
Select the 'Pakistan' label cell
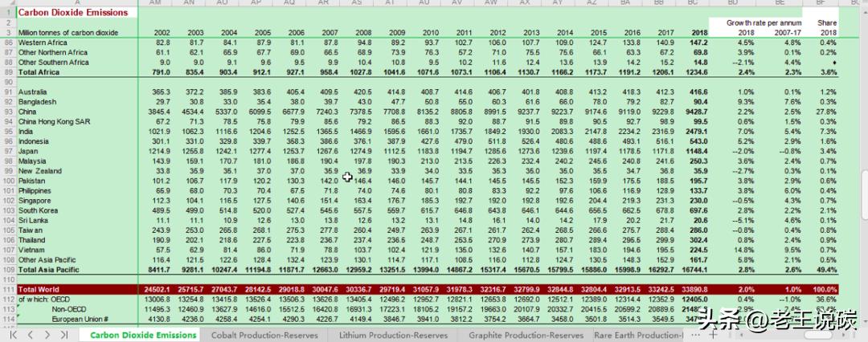[x=77, y=181]
